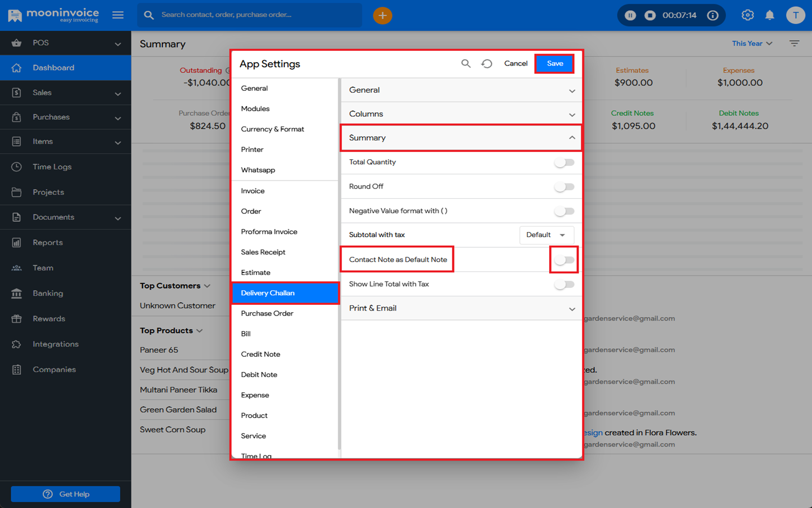Stop the running timer

coord(650,16)
